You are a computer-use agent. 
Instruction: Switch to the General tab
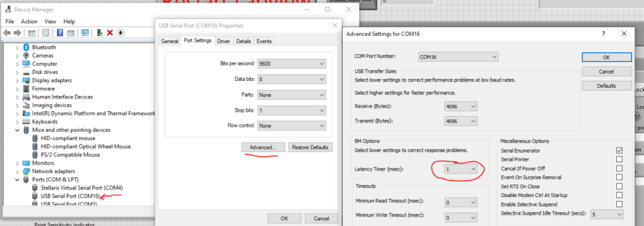[170, 41]
